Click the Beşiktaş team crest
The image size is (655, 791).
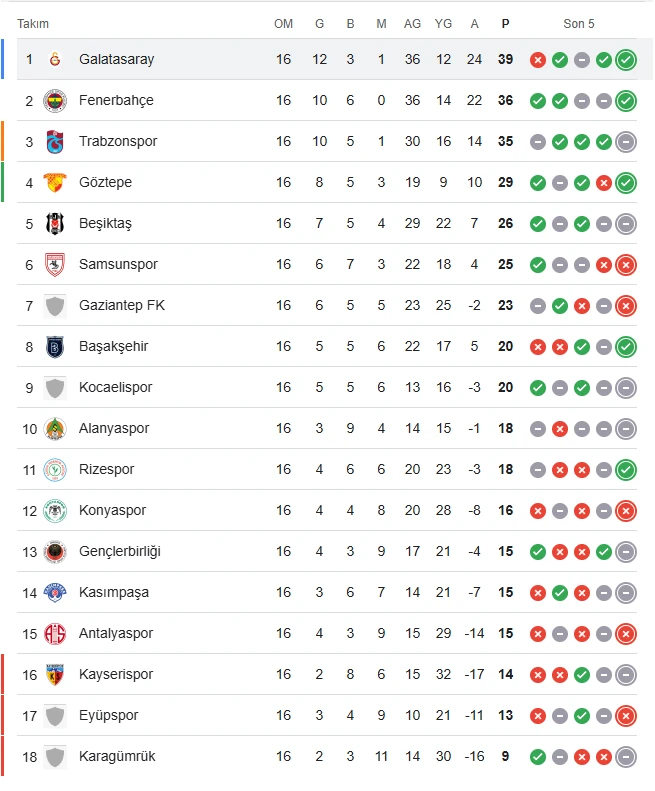55,223
